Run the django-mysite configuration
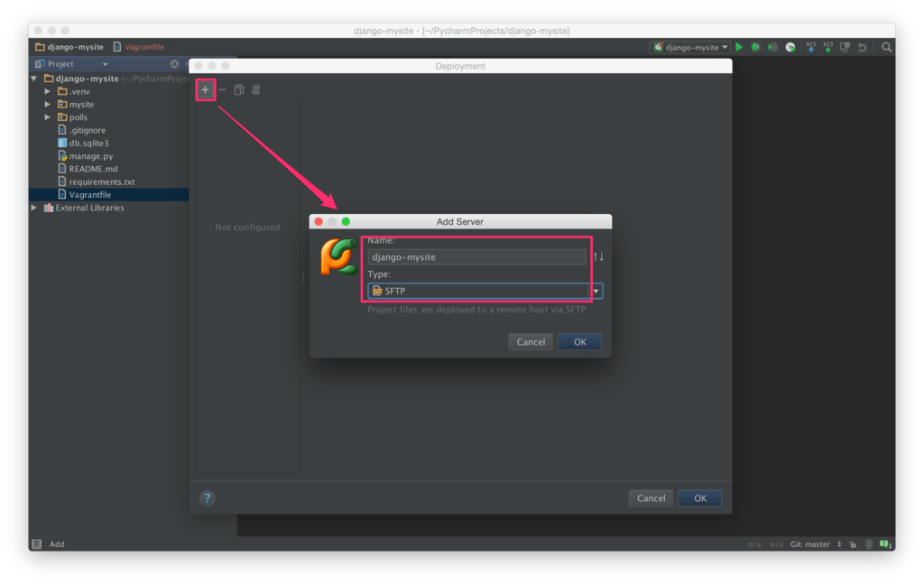Screen dimensions: 924x585 coord(739,47)
